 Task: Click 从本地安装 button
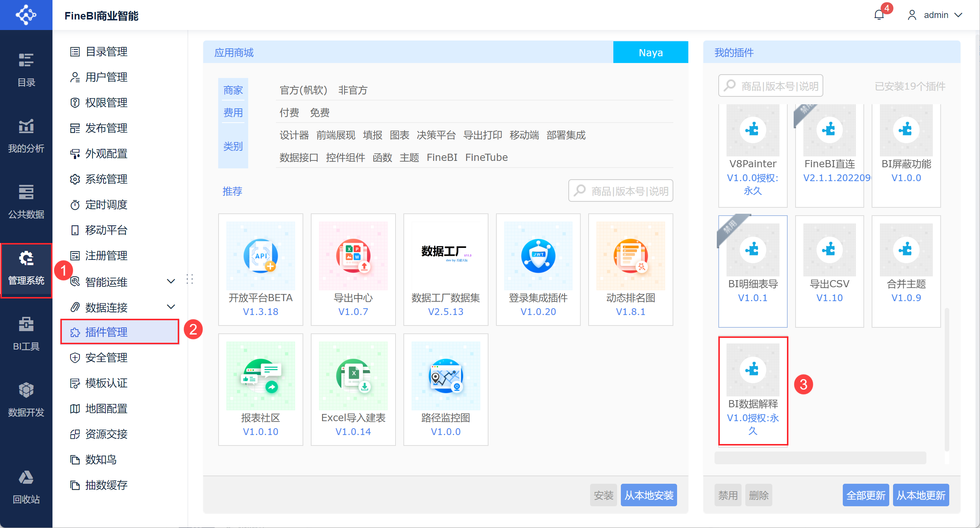click(648, 495)
